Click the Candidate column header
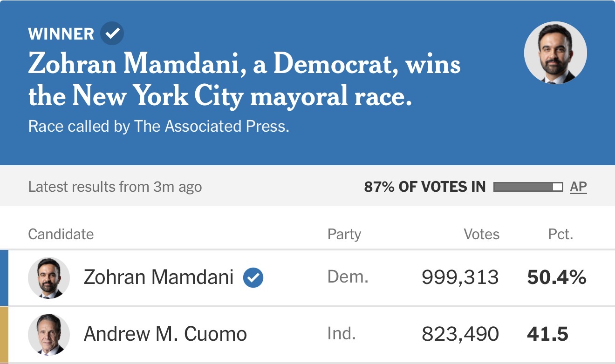This screenshot has height=364, width=615. tap(61, 234)
